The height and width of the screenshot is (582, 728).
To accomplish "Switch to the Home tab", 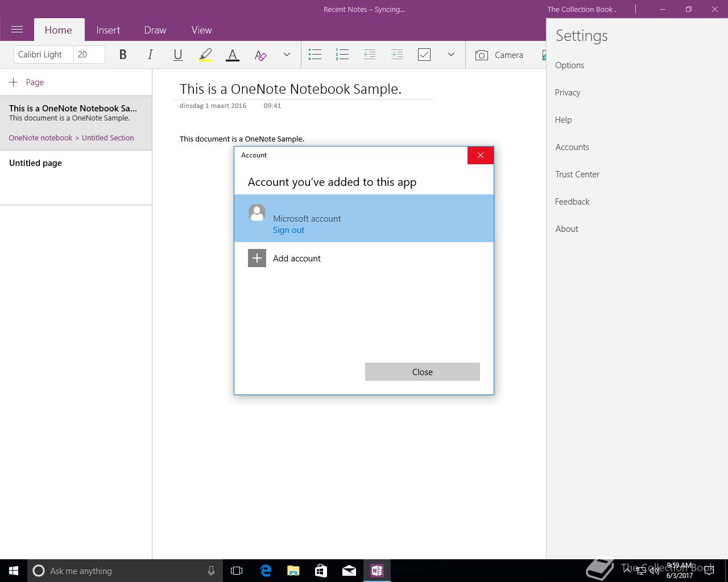I will 58,30.
